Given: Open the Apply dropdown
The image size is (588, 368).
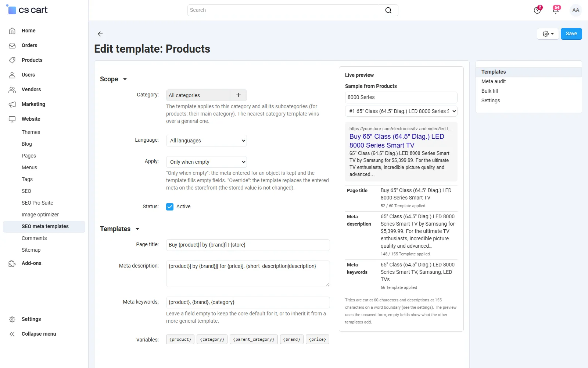Looking at the screenshot, I should (x=207, y=162).
